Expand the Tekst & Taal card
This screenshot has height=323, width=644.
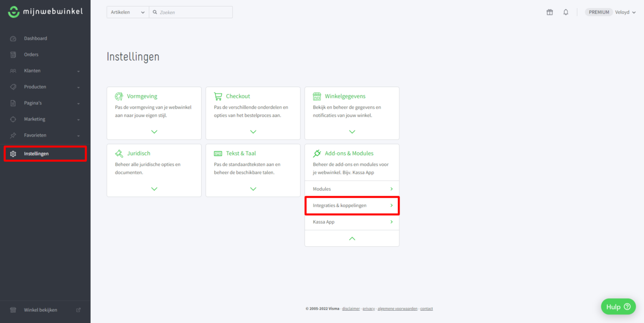pyautogui.click(x=253, y=189)
